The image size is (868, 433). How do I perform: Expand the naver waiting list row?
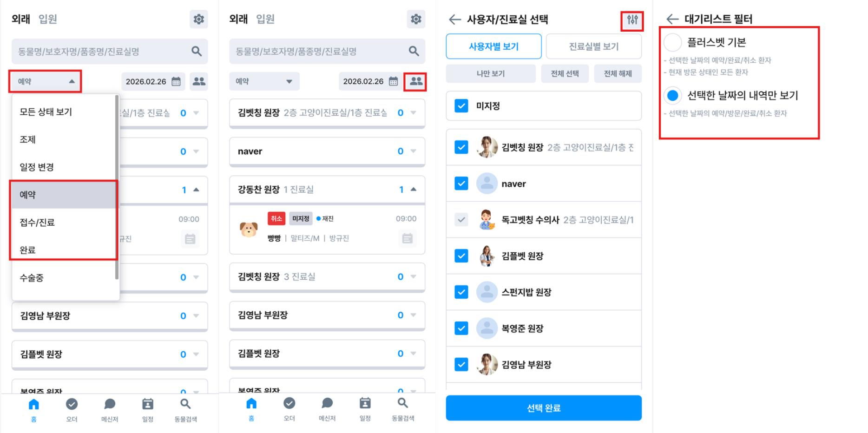coord(414,151)
